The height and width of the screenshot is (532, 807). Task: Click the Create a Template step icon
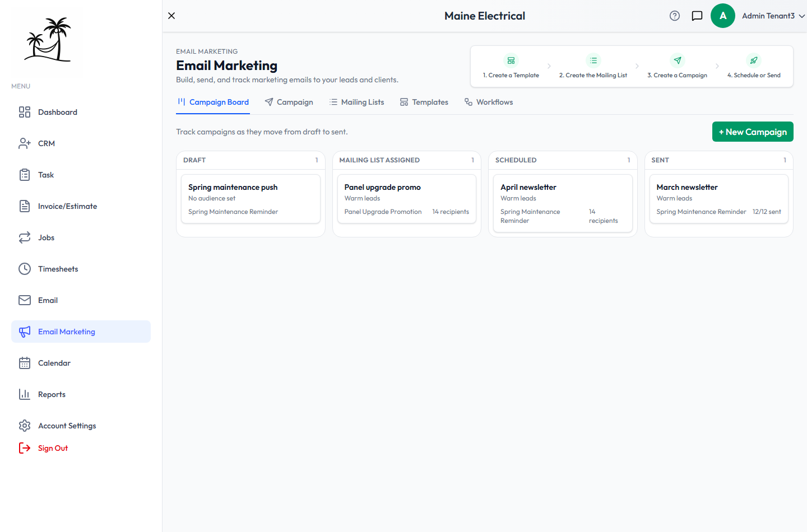pos(511,60)
